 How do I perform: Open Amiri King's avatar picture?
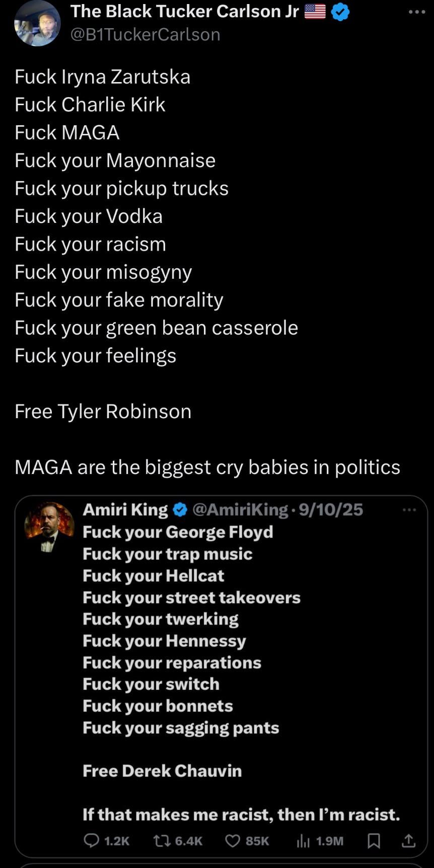[x=49, y=527]
